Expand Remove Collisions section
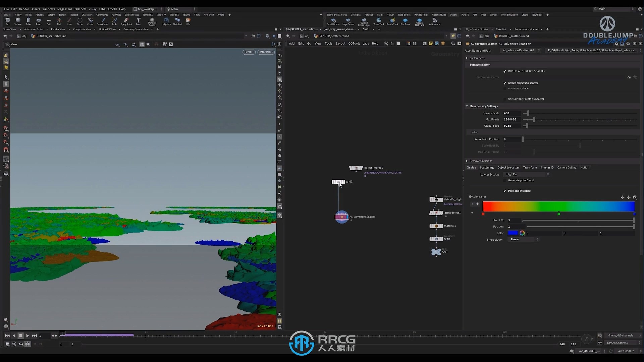The width and height of the screenshot is (644, 362). pyautogui.click(x=467, y=161)
